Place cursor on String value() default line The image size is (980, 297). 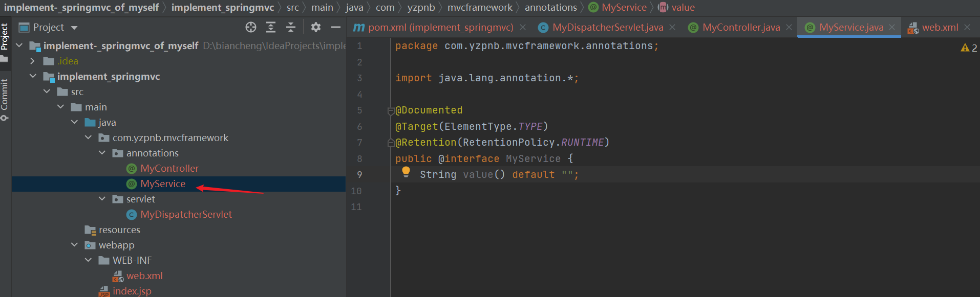499,175
